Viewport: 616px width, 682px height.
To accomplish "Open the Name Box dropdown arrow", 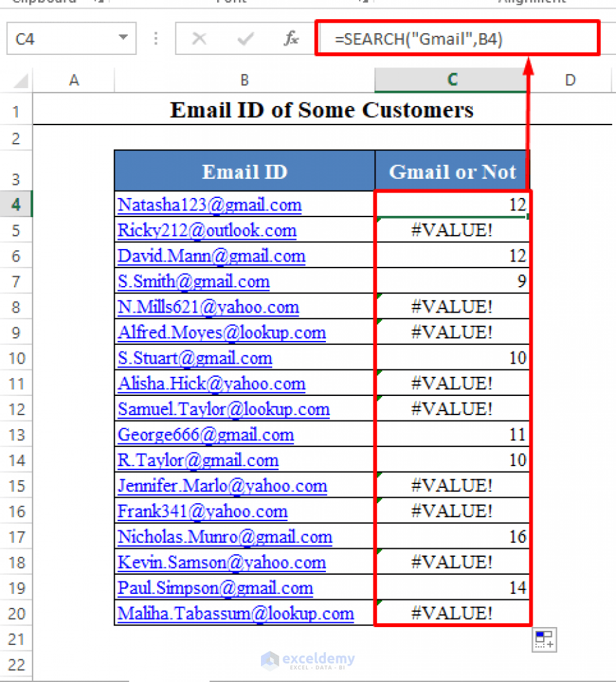I will [123, 38].
